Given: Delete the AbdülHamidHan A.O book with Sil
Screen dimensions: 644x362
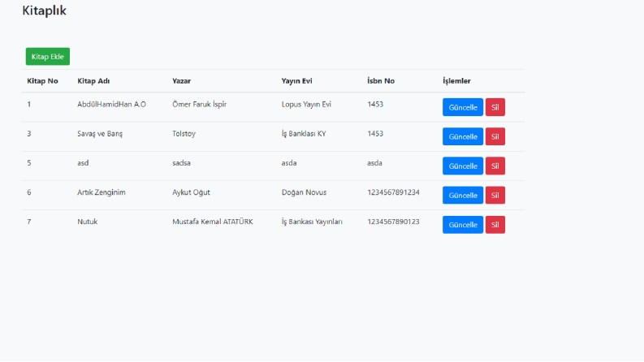Looking at the screenshot, I should pos(495,107).
